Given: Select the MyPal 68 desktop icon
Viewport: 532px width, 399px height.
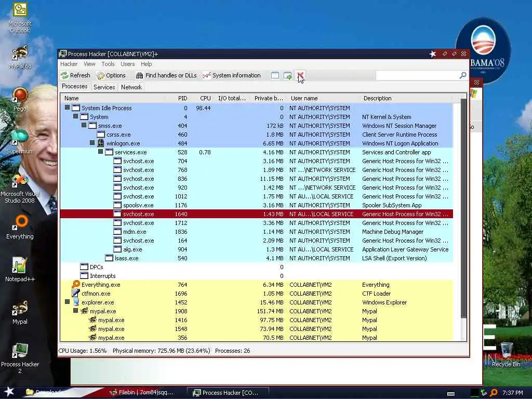Looking at the screenshot, I should pyautogui.click(x=20, y=57).
